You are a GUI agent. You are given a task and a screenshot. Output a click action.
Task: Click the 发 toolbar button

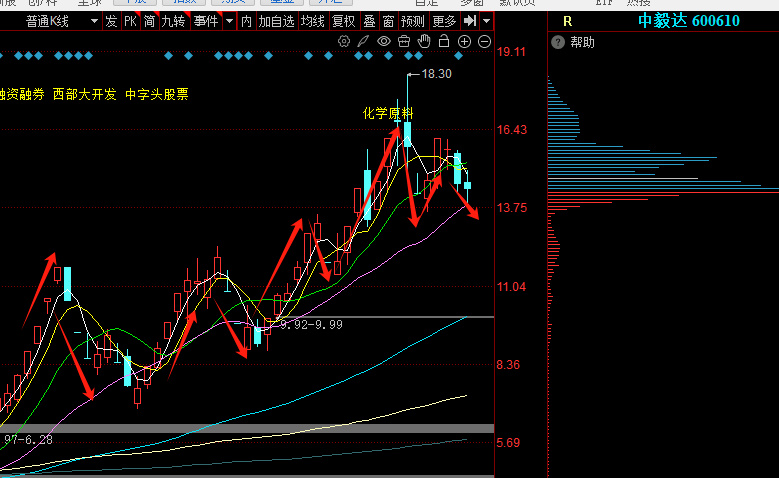point(111,21)
